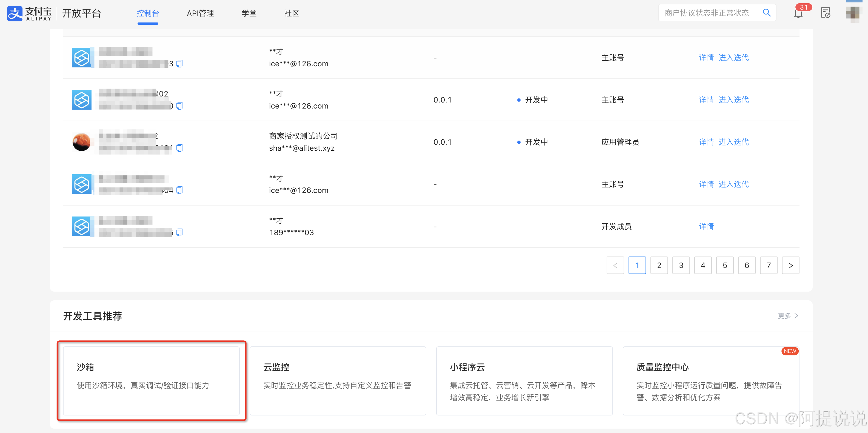Screen dimensions: 868x433
Task: Click the document check icon in header
Action: (825, 13)
